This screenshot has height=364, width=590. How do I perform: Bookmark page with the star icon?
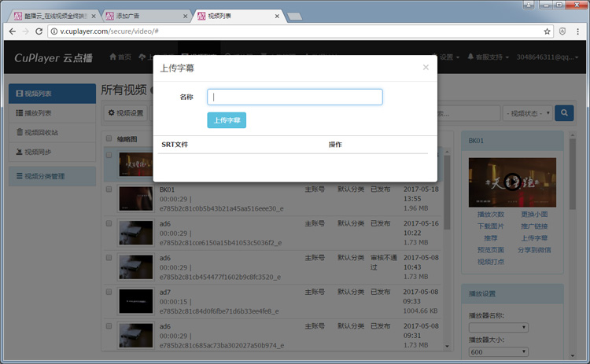(x=547, y=31)
